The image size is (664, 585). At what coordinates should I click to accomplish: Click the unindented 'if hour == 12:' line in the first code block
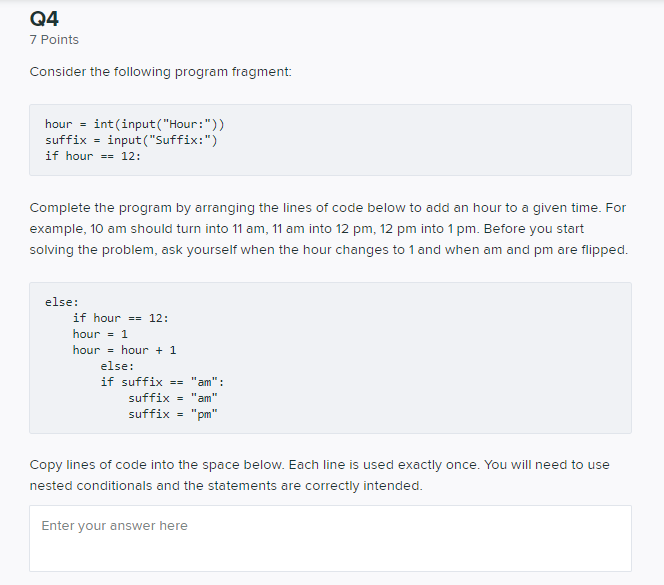93,156
